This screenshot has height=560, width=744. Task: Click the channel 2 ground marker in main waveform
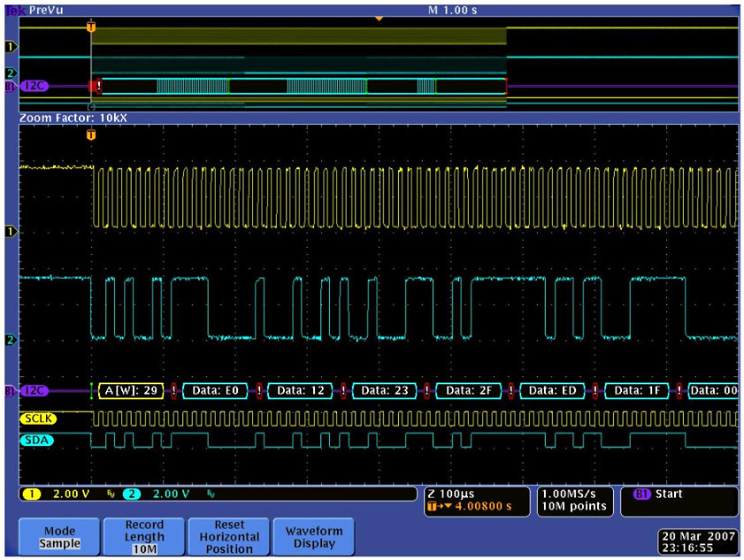point(11,340)
